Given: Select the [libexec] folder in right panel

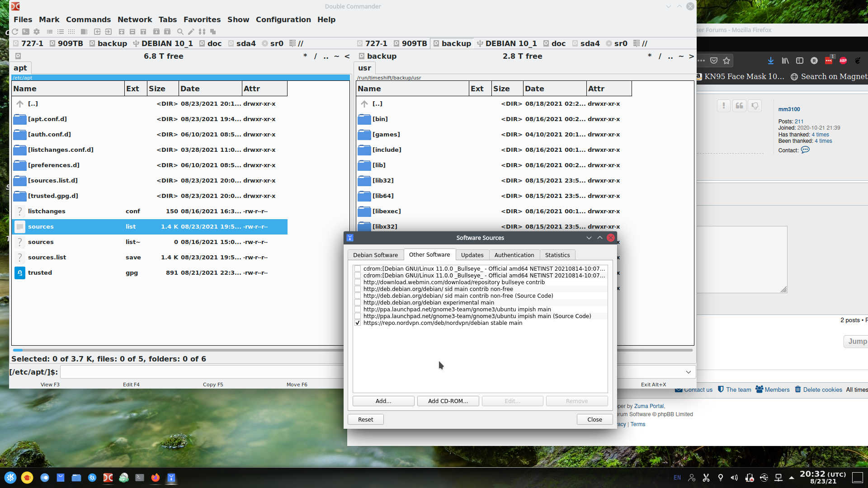Looking at the screenshot, I should coord(494,211).
